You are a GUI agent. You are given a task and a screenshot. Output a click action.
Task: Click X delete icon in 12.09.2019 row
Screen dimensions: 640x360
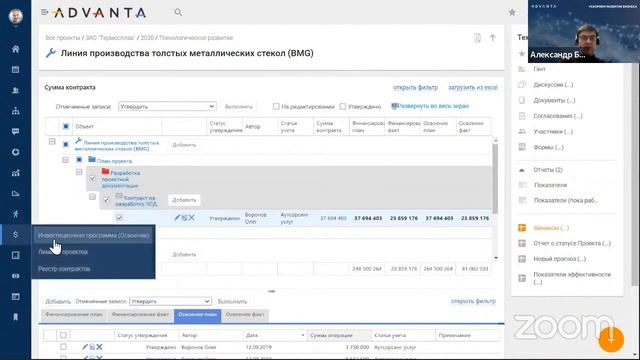point(99,347)
